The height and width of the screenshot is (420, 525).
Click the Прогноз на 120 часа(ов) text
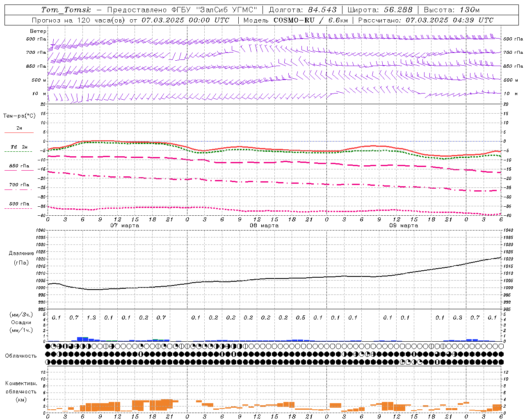[x=80, y=20]
